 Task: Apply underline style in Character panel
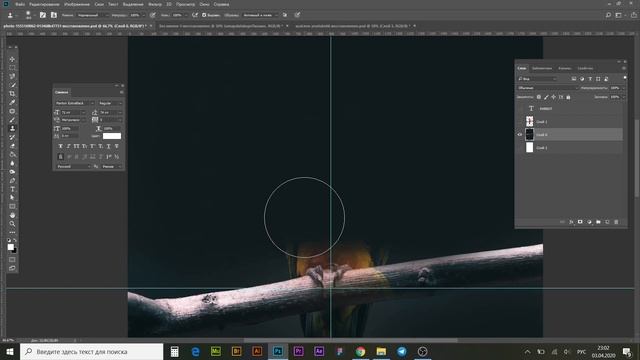pos(108,146)
